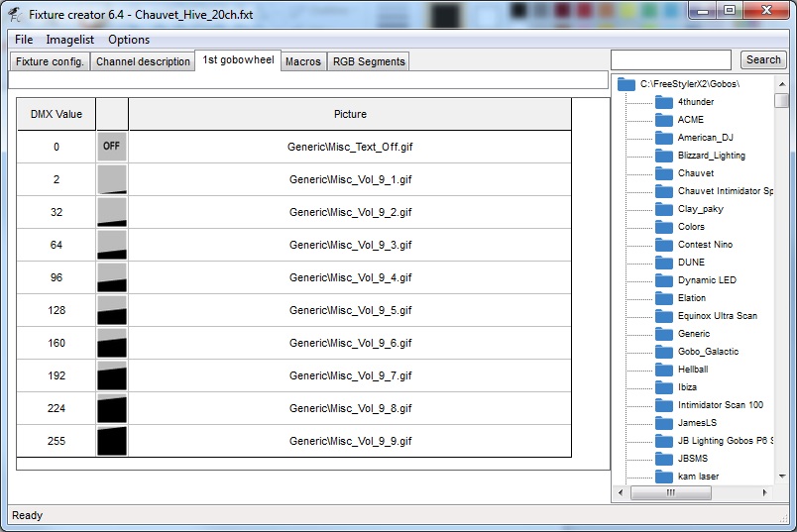Screen dimensions: 797x532
Task: Click the gobo search input field
Action: 671,60
